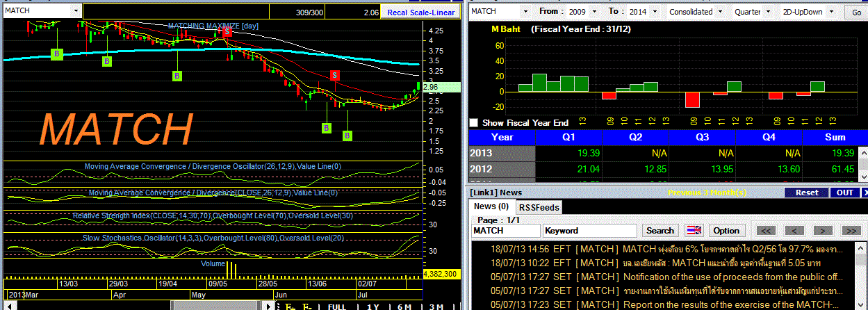Click the Keyword input field
The image size is (868, 310).
pyautogui.click(x=590, y=230)
